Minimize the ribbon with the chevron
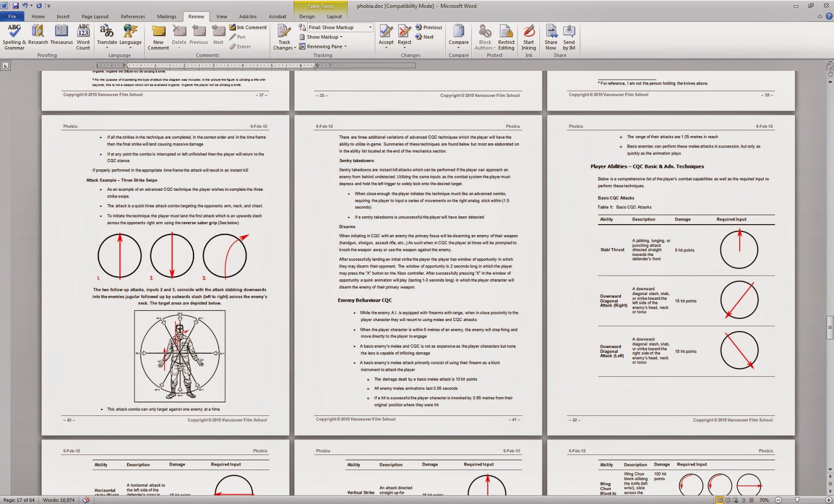Viewport: 834px width, 504px height. (x=820, y=16)
